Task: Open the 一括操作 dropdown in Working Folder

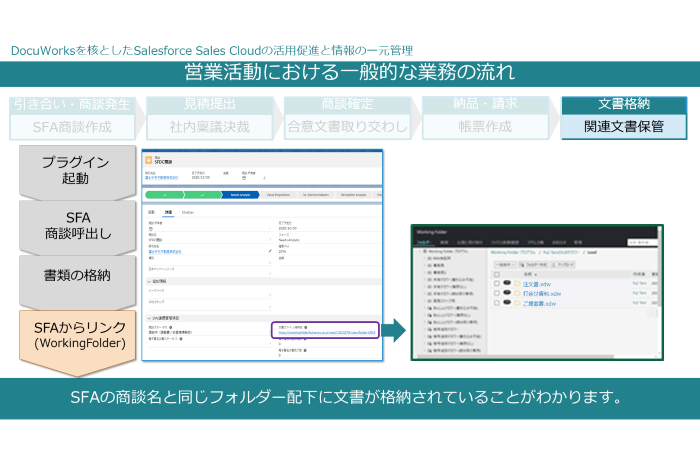Action: click(505, 265)
